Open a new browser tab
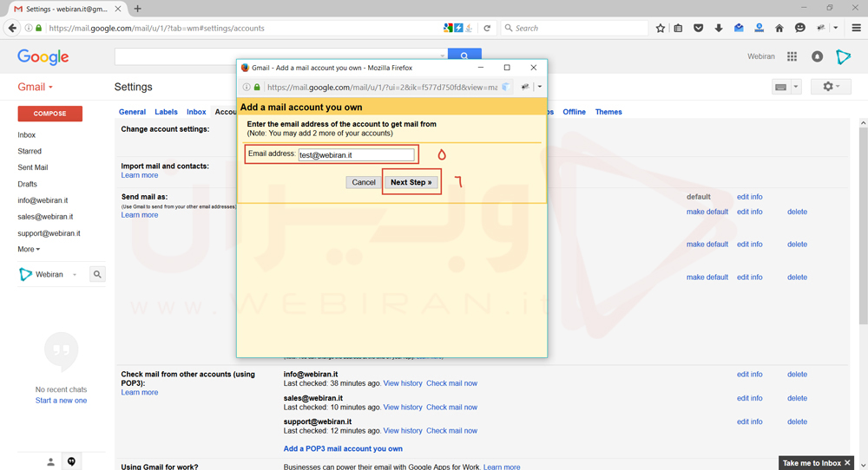 [x=138, y=9]
